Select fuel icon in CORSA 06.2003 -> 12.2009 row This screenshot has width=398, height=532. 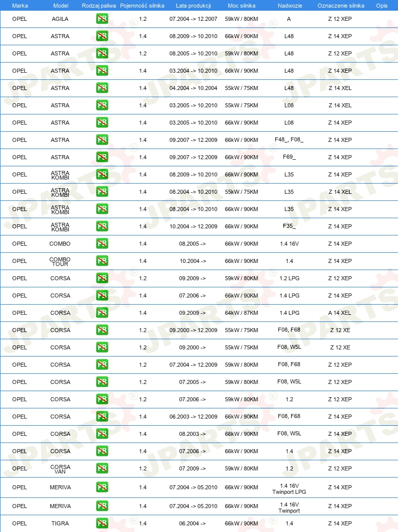pos(102,417)
